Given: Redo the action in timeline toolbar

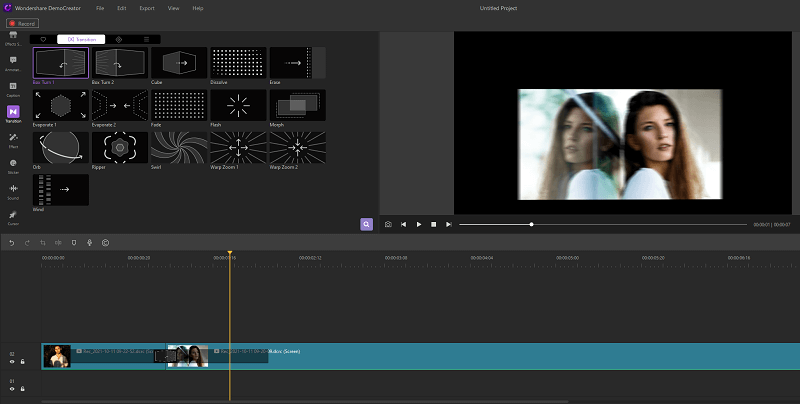Looking at the screenshot, I should [27, 243].
